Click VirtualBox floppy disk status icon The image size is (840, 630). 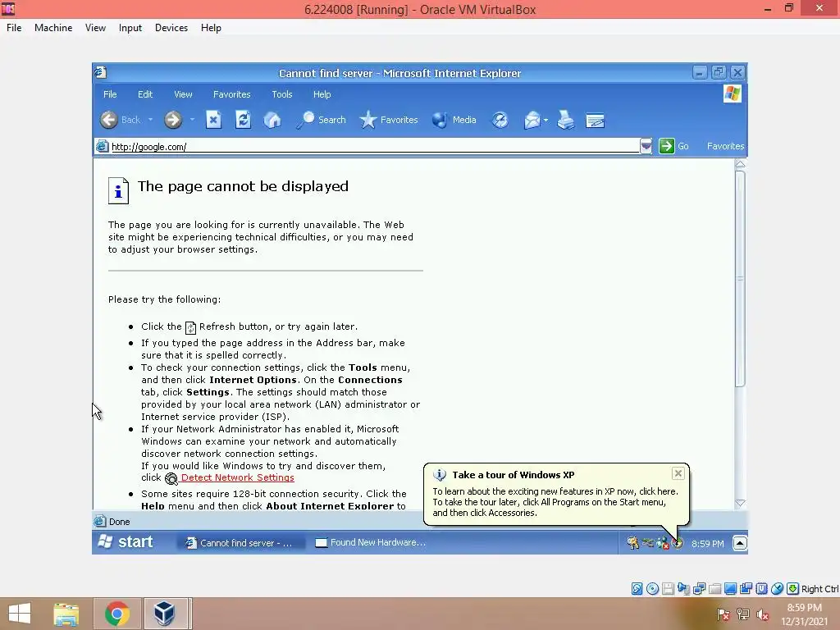[668, 589]
